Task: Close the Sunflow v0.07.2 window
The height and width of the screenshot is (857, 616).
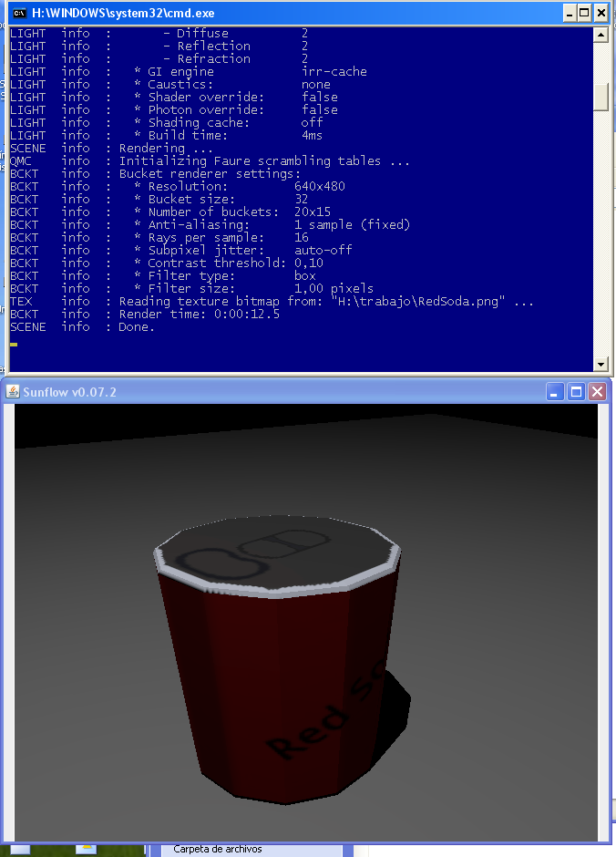Action: pos(598,392)
